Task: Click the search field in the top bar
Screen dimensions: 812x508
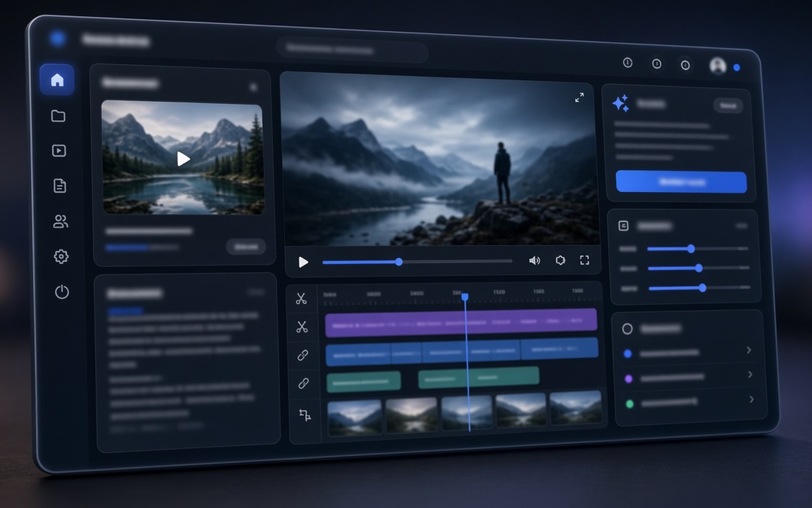Action: click(x=352, y=50)
